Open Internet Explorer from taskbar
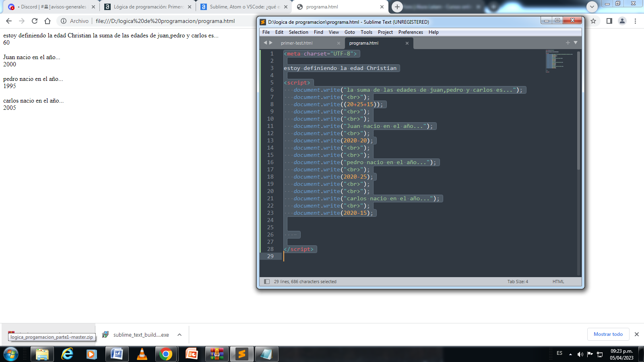644x362 pixels. [67, 354]
